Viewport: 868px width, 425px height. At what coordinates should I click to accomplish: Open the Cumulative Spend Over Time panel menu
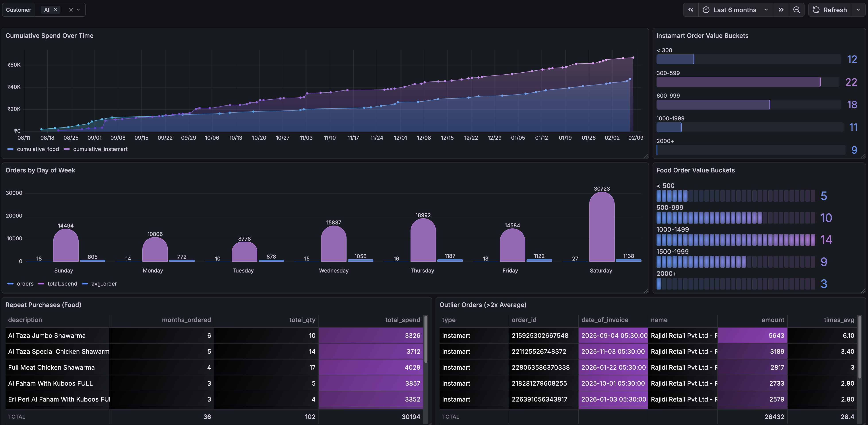click(50, 35)
